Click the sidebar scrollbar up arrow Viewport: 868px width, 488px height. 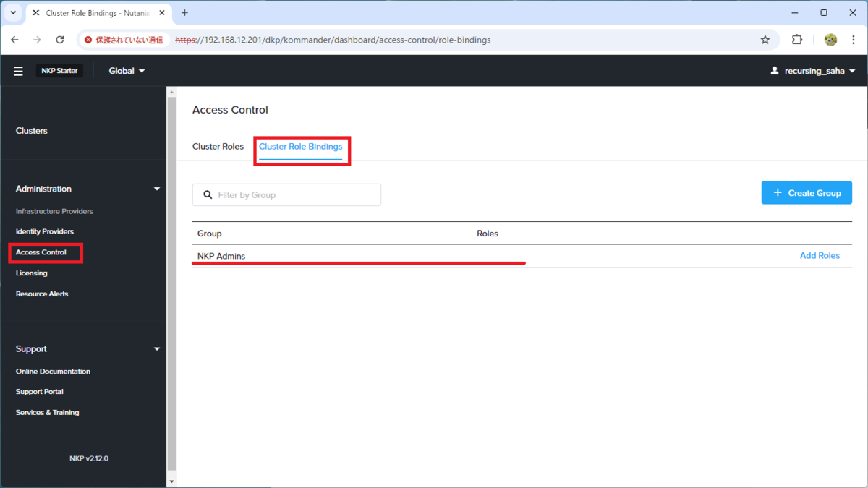(x=171, y=92)
